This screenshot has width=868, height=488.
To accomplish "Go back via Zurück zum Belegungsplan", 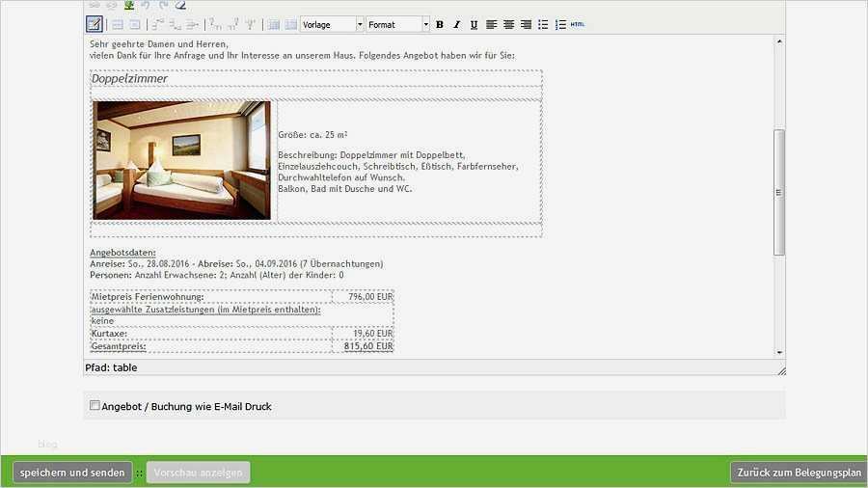I will click(799, 473).
